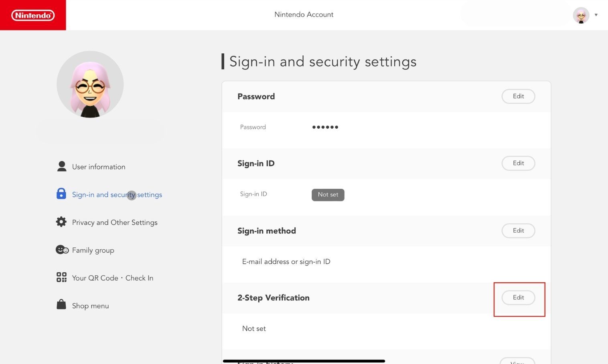
Task: Click the '2-Step Verification' section title
Action: (x=274, y=298)
